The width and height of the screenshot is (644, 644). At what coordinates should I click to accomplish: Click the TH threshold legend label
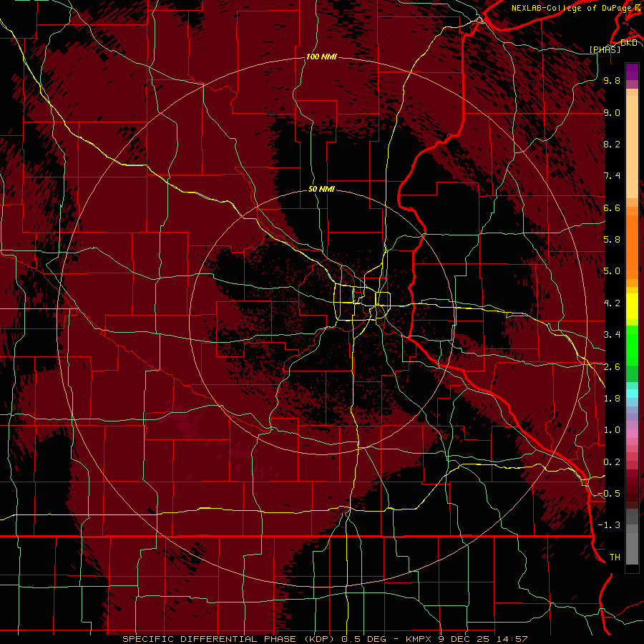click(615, 557)
